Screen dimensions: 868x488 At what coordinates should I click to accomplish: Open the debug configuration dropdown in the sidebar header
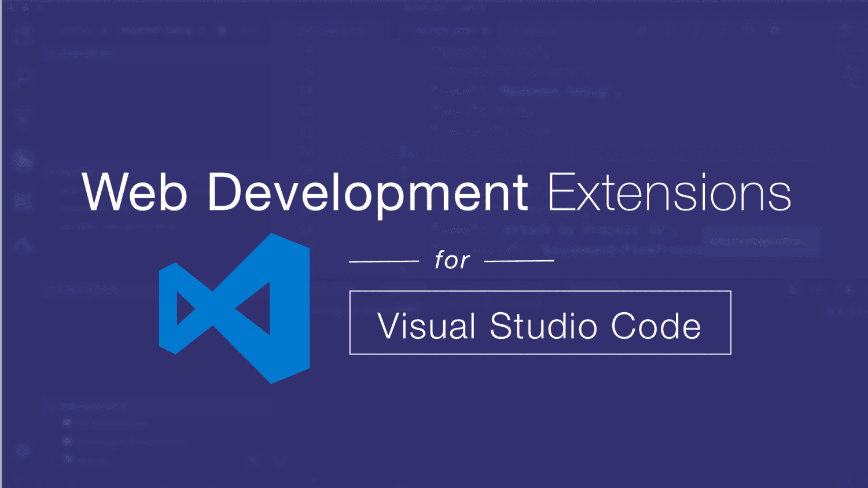tap(156, 30)
